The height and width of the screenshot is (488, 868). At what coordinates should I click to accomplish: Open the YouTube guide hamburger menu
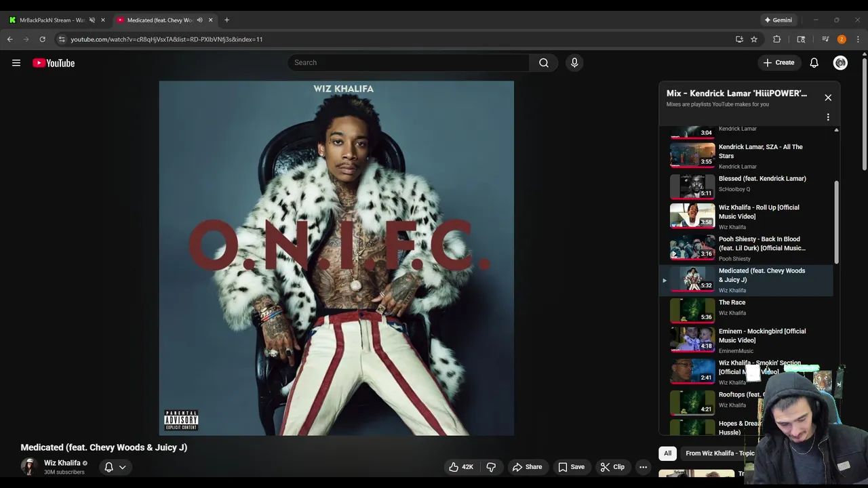tap(16, 63)
